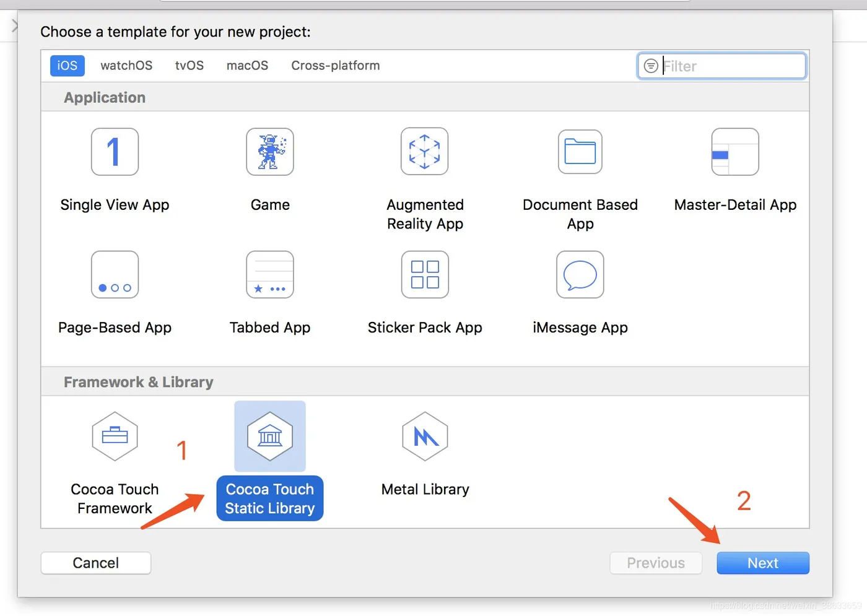This screenshot has height=616, width=867.
Task: Click the Augmented Reality App label
Action: click(x=425, y=214)
